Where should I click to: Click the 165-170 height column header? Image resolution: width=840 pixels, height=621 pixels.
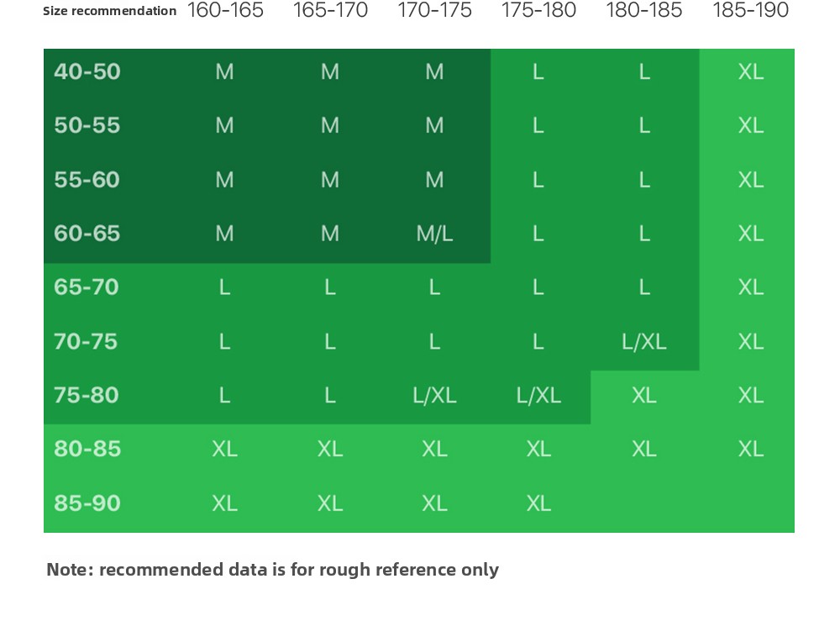pyautogui.click(x=330, y=11)
